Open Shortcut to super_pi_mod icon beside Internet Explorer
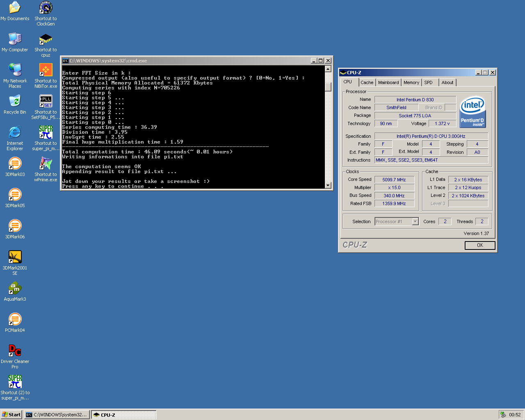The height and width of the screenshot is (420, 525). (x=46, y=138)
